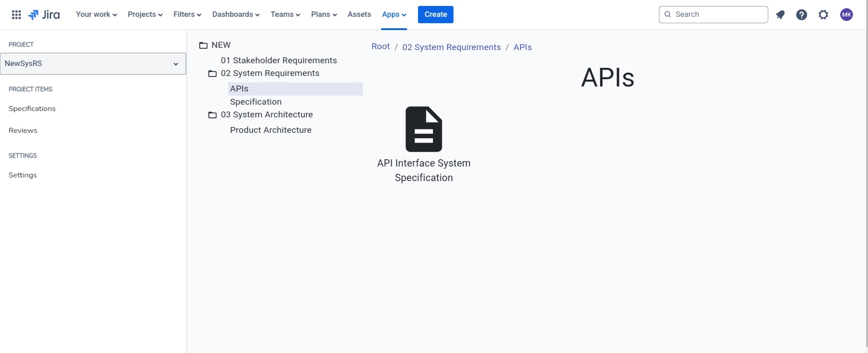
Task: Open the Apps menu
Action: tap(394, 15)
